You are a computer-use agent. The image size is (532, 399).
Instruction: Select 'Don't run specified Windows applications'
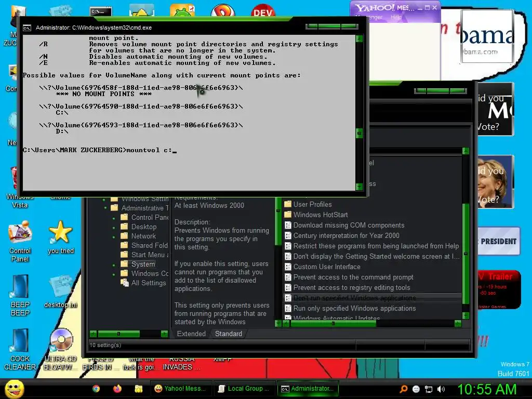click(354, 298)
